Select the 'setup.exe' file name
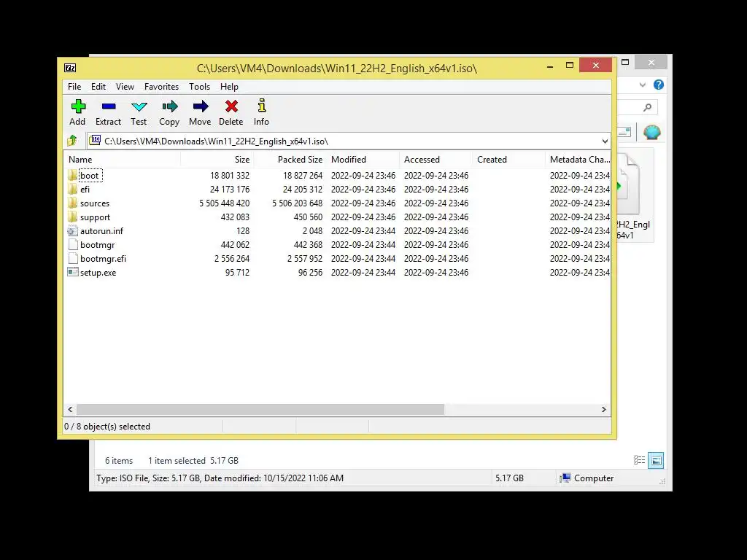This screenshot has height=560, width=747. pyautogui.click(x=98, y=273)
